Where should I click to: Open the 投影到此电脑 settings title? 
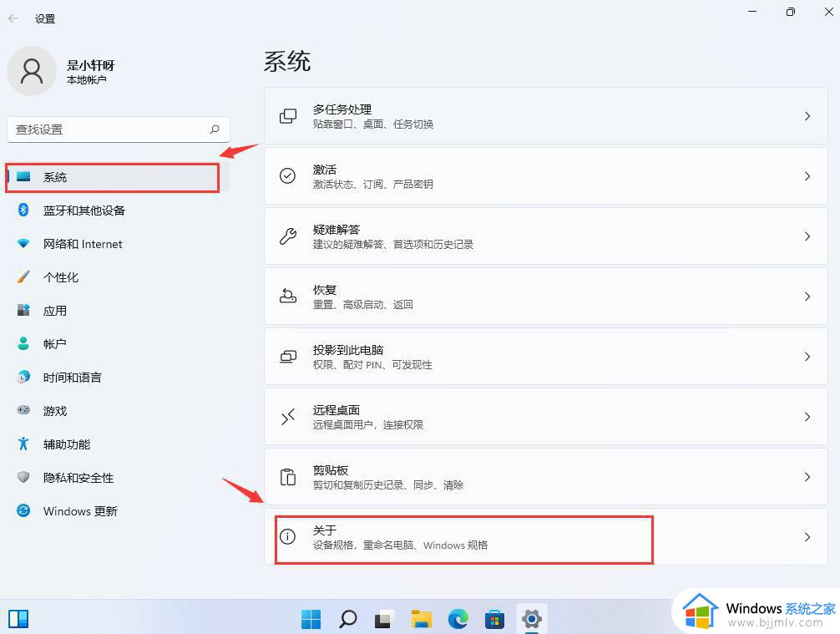(x=348, y=350)
